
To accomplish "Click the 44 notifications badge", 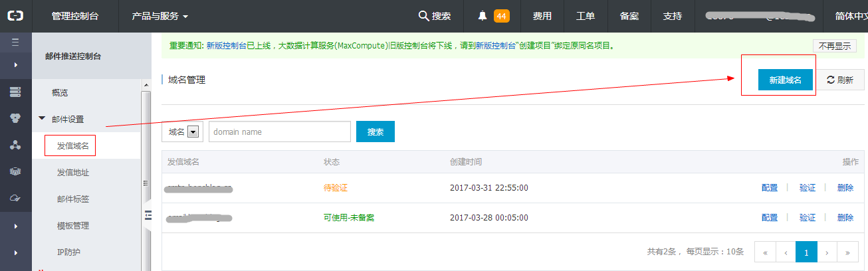I will point(502,16).
